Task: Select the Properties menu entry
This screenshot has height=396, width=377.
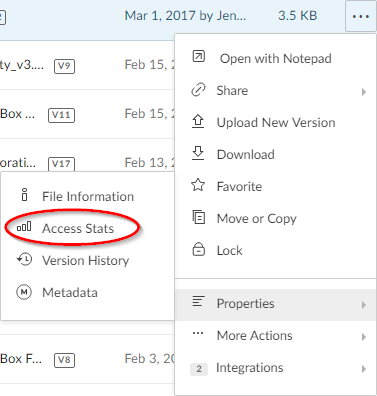Action: click(275, 305)
